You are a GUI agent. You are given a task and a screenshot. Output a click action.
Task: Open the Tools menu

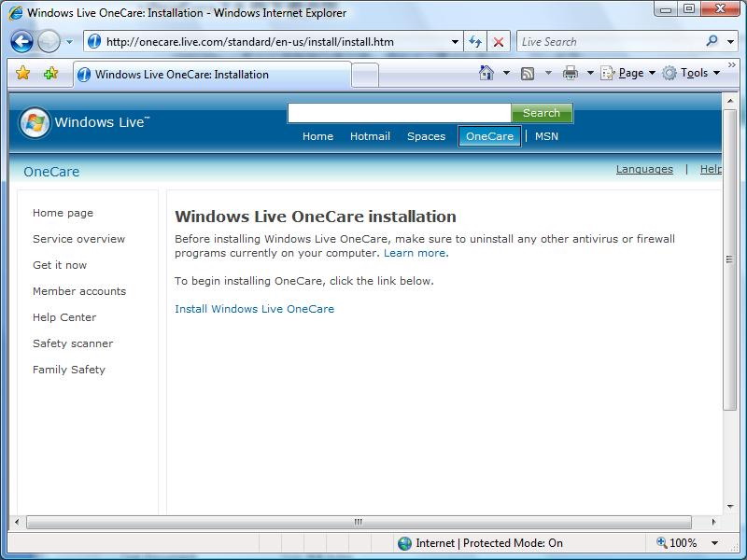click(691, 73)
